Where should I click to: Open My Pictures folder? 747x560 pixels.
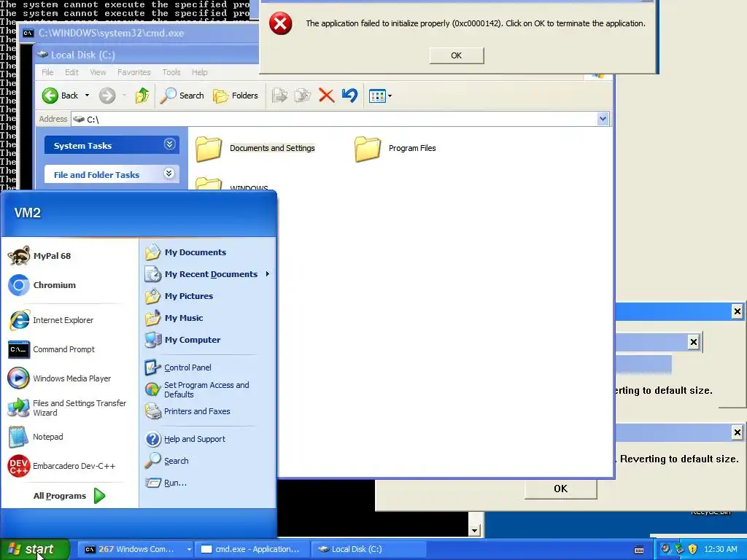(x=179, y=296)
